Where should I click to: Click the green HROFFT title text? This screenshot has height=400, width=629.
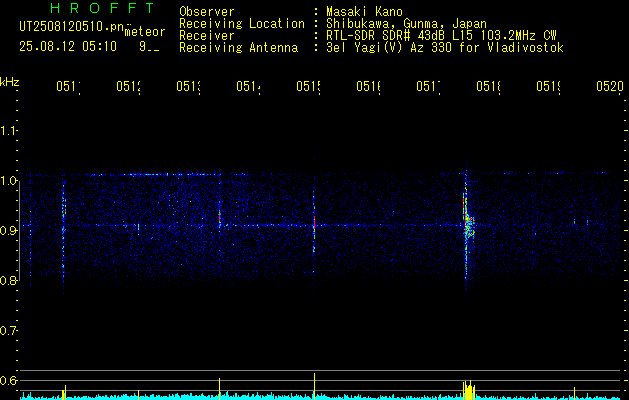coord(102,8)
